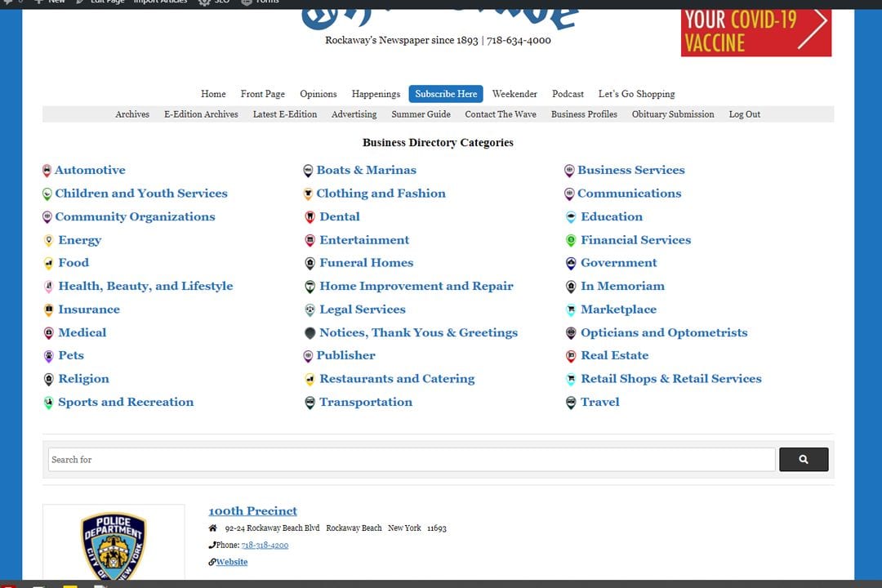Go to Opinions section
The width and height of the screenshot is (882, 588).
click(318, 94)
